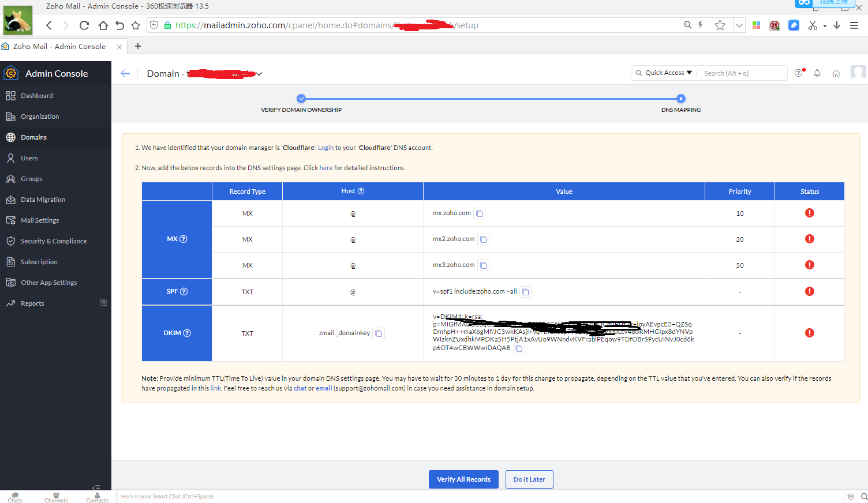868x503 pixels.
Task: Open Reports in new window icon
Action: tap(103, 303)
